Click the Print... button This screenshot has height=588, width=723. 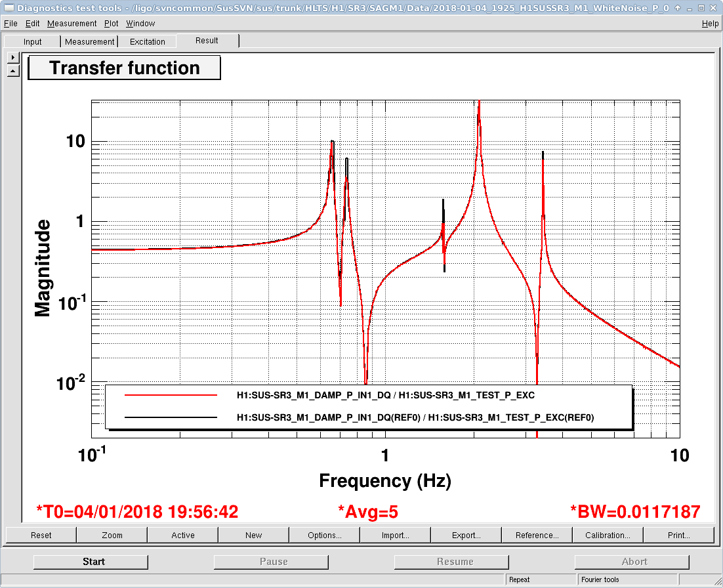(x=679, y=535)
